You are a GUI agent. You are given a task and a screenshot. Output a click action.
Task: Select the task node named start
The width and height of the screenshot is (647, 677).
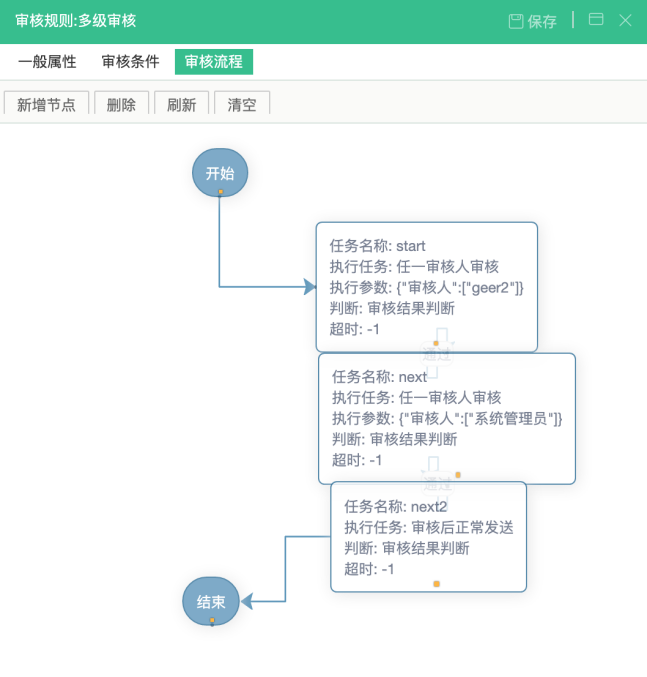[x=427, y=286]
